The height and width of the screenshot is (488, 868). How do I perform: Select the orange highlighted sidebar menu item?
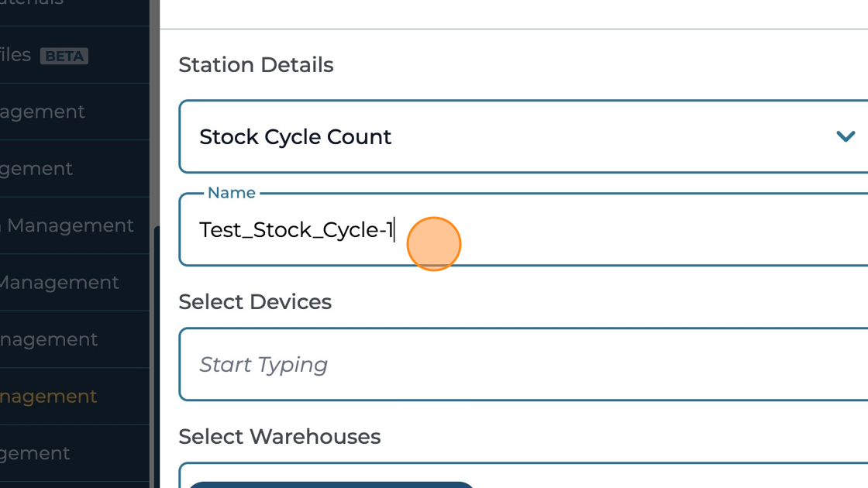point(48,397)
